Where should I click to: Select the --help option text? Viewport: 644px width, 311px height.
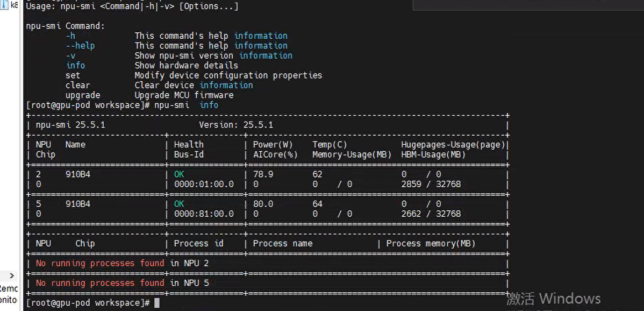pyautogui.click(x=80, y=46)
